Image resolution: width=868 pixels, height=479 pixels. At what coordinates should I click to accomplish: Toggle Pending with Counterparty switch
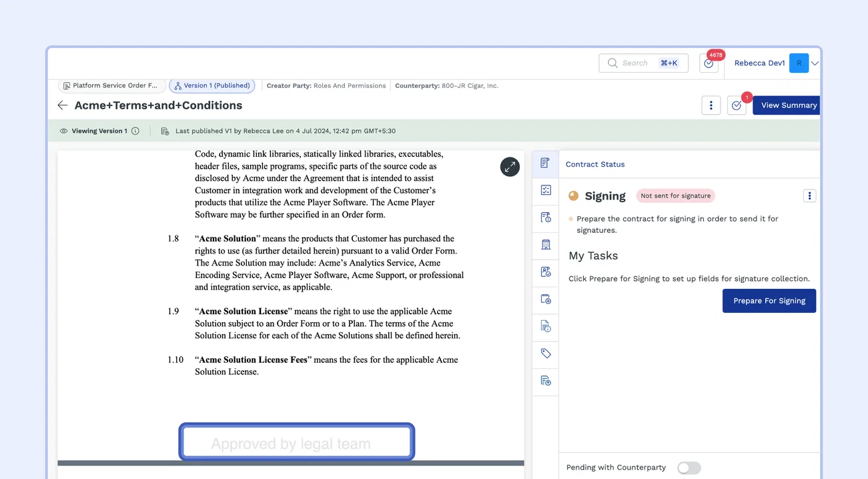tap(689, 468)
